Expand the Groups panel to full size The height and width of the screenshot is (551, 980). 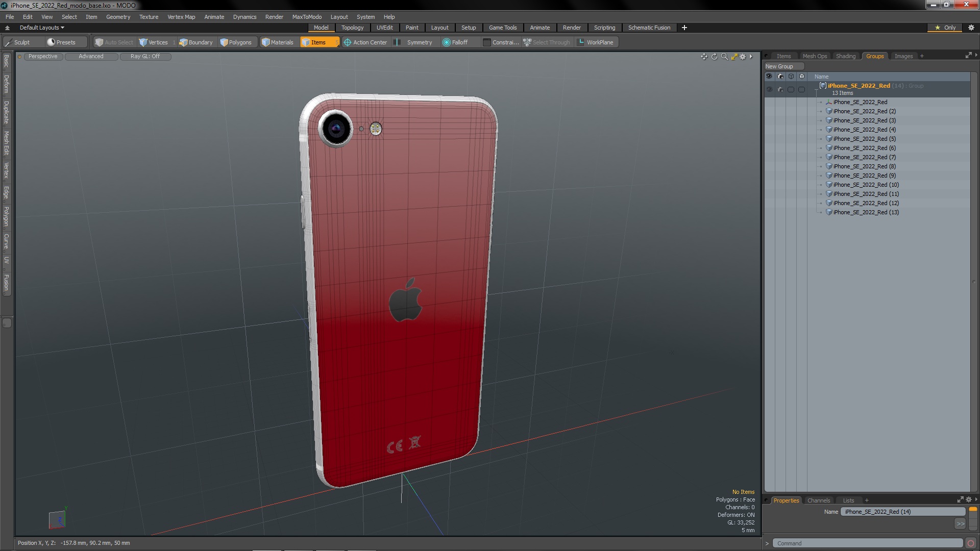coord(968,56)
